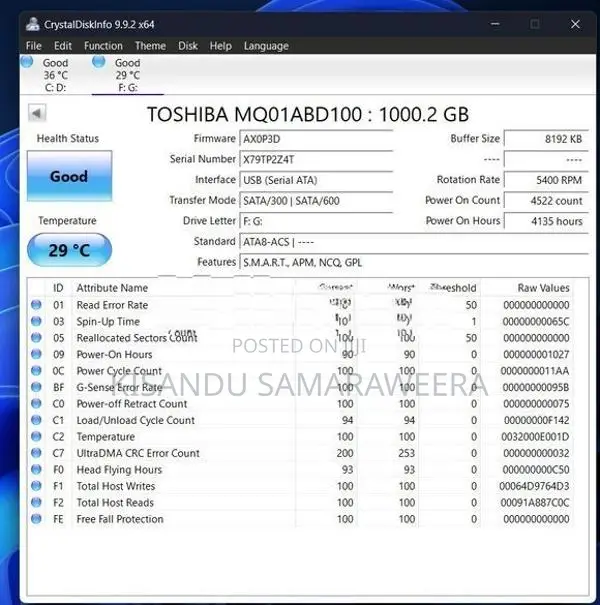Viewport: 600px width, 605px height.
Task: Open the File menu
Action: [34, 46]
